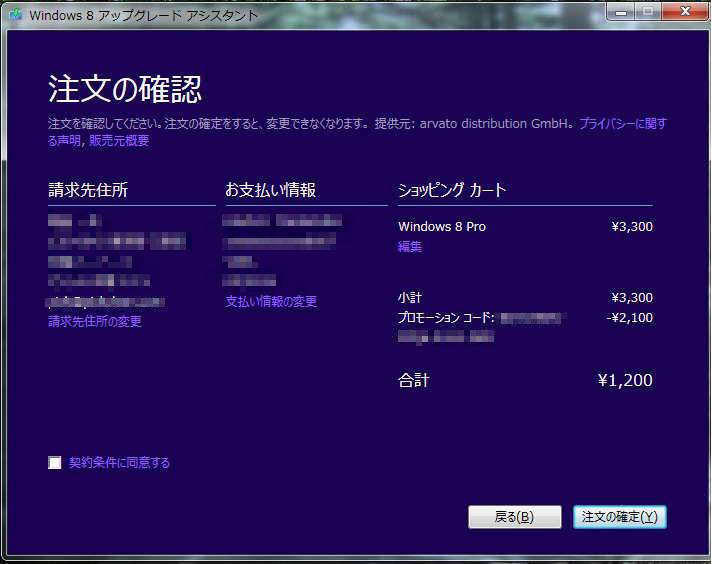Click 編集 under Windows 8 Pro
This screenshot has height=564, width=712.
click(x=410, y=247)
